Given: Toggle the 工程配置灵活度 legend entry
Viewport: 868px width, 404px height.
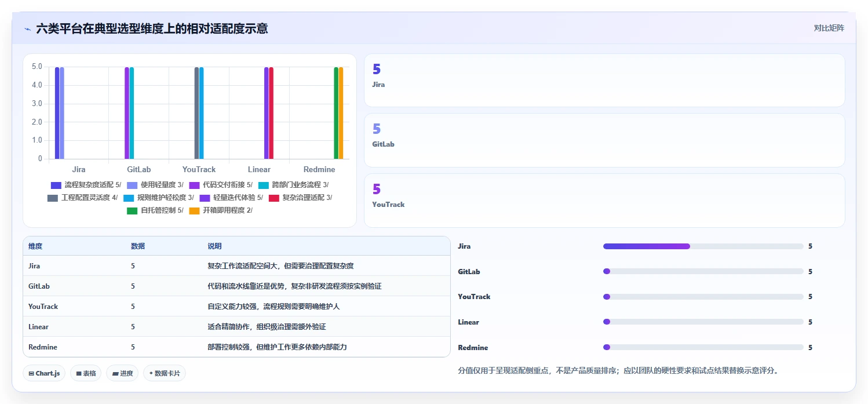Looking at the screenshot, I should (82, 198).
